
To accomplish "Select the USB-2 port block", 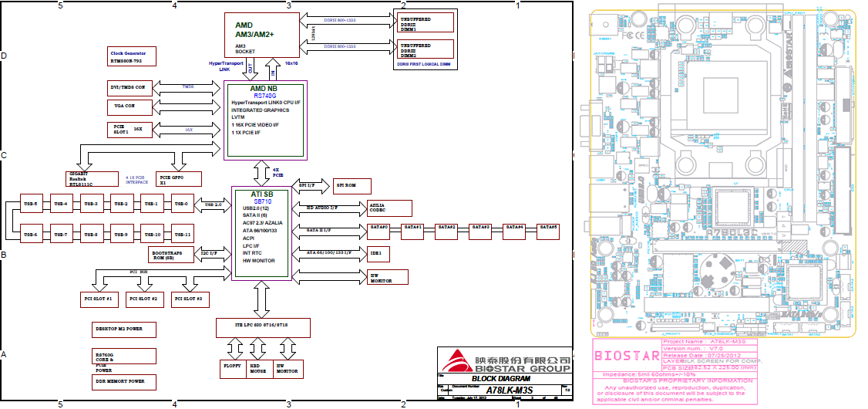I will (x=122, y=204).
